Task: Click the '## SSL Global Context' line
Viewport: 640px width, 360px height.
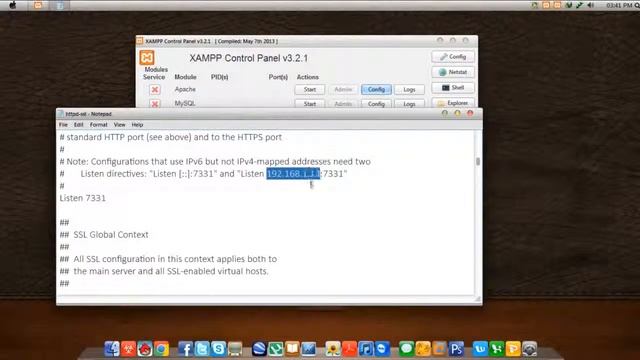Action: [x=104, y=235]
